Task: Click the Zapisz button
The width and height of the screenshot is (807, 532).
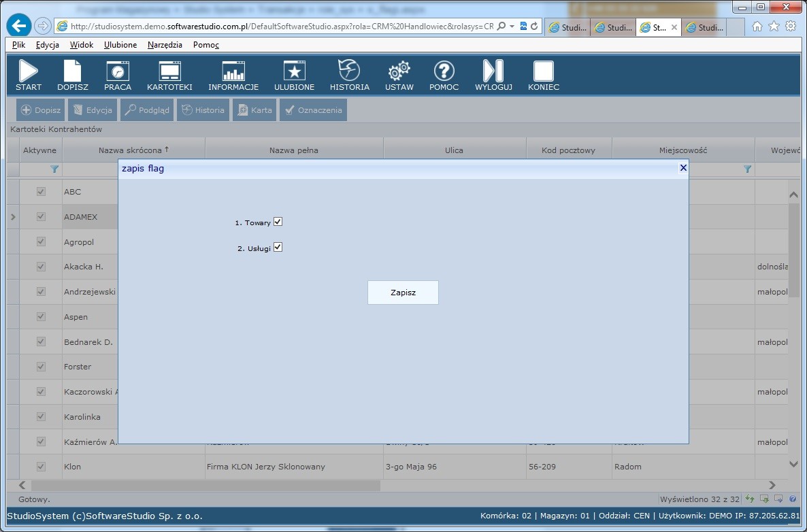Action: pyautogui.click(x=403, y=293)
